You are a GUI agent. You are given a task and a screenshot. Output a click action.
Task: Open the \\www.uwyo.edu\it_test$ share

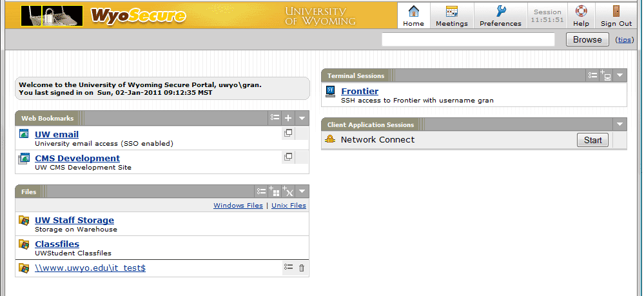90,268
